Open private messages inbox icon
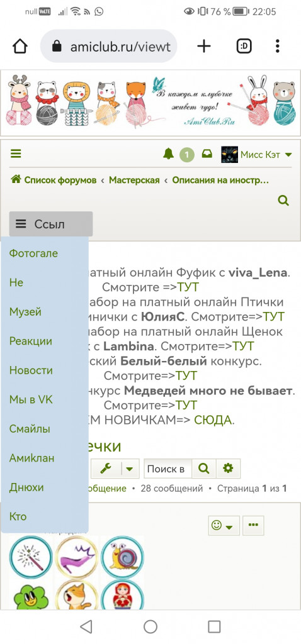The image size is (301, 644). pos(207,154)
